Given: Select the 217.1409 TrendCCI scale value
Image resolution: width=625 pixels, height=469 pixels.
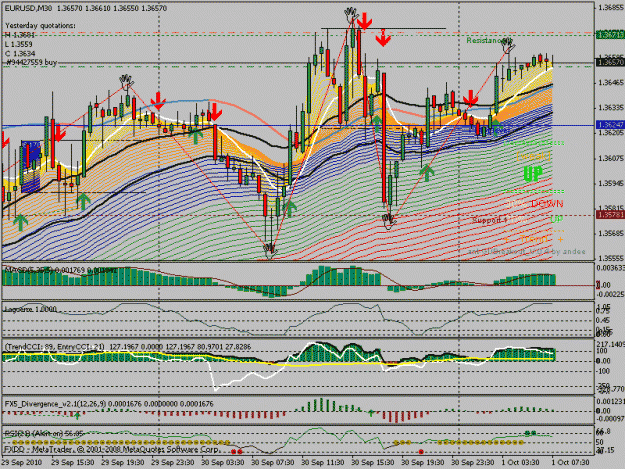Looking at the screenshot, I should click(611, 343).
